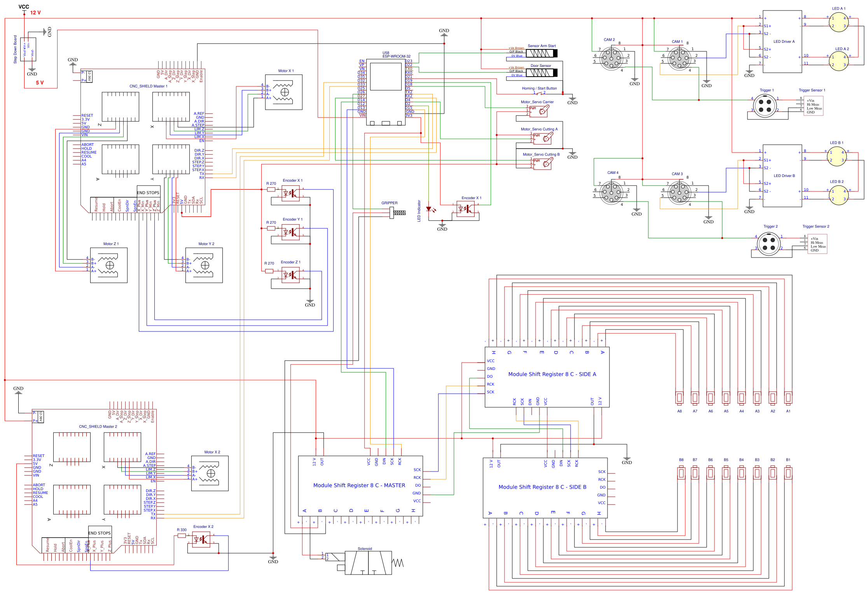Expand the END STOPS block on Master 1
This screenshot has width=868, height=594.
[x=148, y=192]
